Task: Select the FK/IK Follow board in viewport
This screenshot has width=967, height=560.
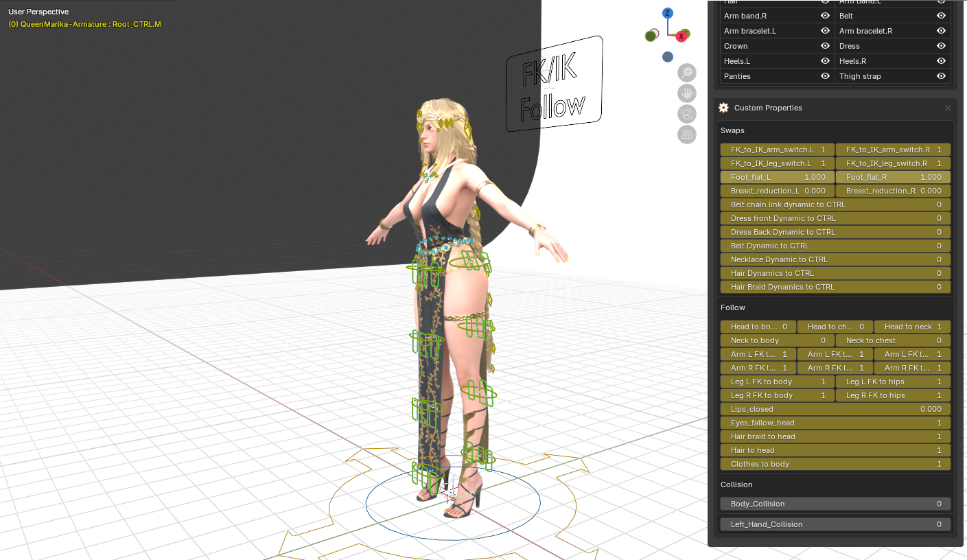Action: [554, 84]
